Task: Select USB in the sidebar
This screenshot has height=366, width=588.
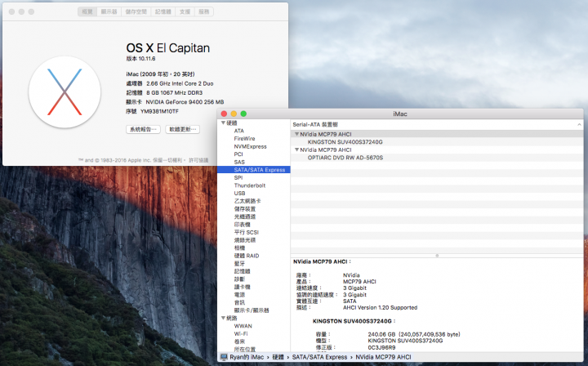Action: (x=239, y=193)
